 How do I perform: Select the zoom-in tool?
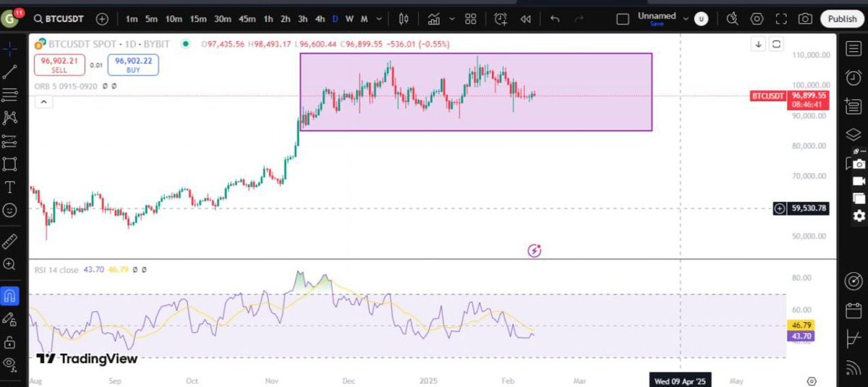10,265
